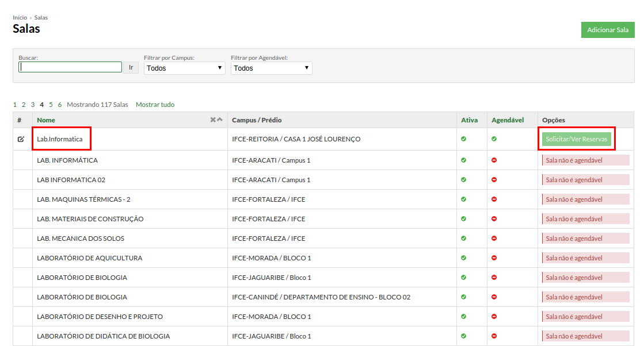This screenshot has height=346, width=644.
Task: Select the LABORATÓRIO DE DESENHO E PROJETO name
Action: tap(100, 317)
